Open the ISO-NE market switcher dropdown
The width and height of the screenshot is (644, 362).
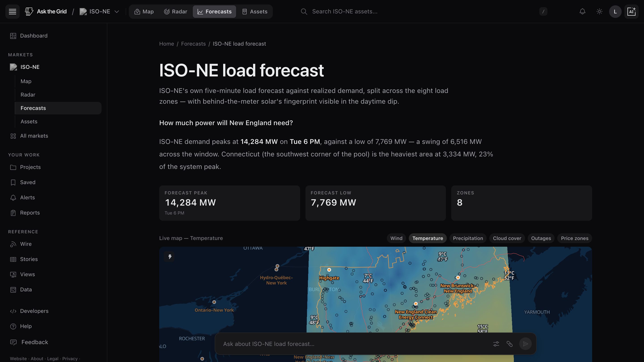pos(100,11)
